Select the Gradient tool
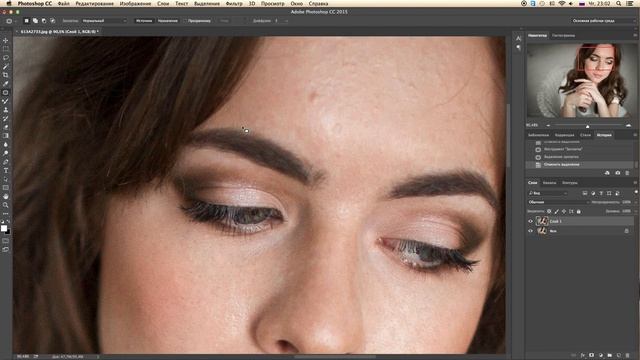This screenshot has width=640, height=360. (6, 136)
